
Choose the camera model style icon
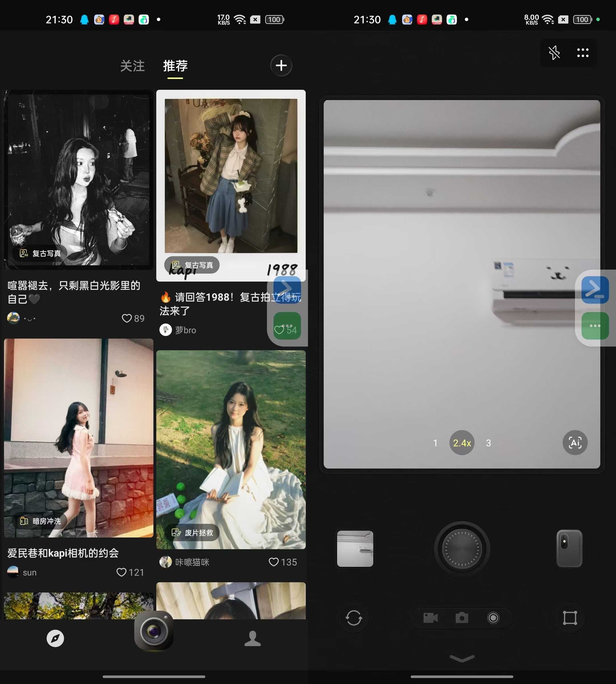coord(569,548)
